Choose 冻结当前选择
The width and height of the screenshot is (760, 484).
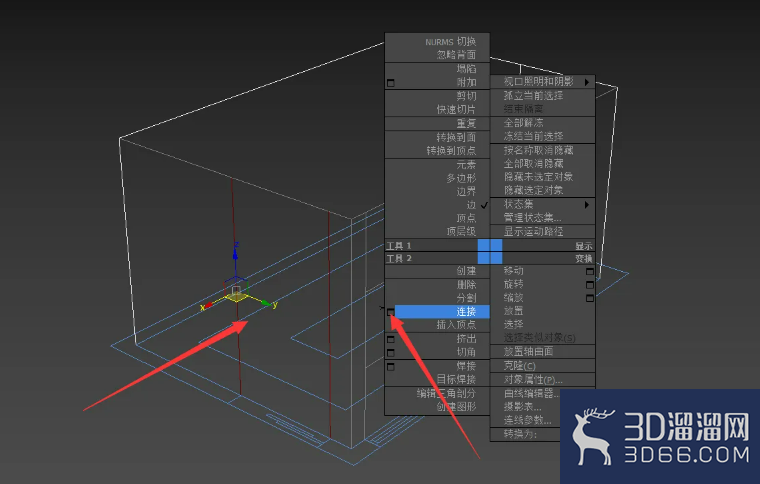533,136
